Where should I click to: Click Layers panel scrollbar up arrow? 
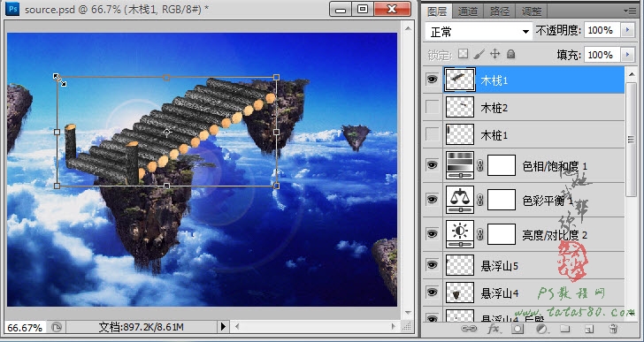pos(631,74)
